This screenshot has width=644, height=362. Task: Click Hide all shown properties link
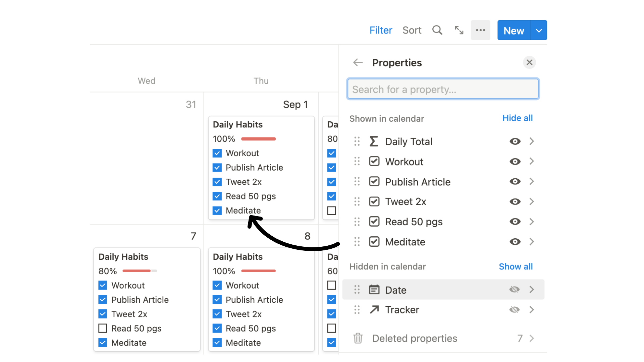pyautogui.click(x=518, y=118)
